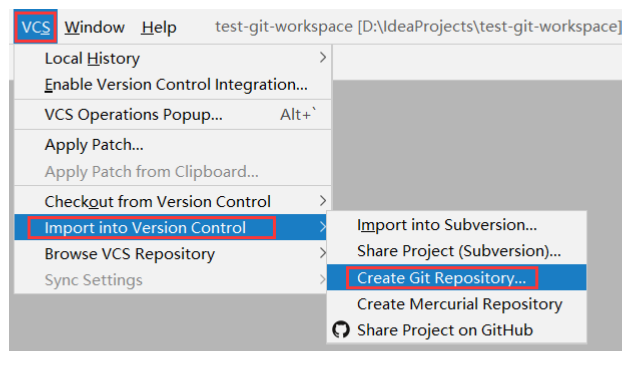Click the GitHub octocat icon

pyautogui.click(x=341, y=330)
